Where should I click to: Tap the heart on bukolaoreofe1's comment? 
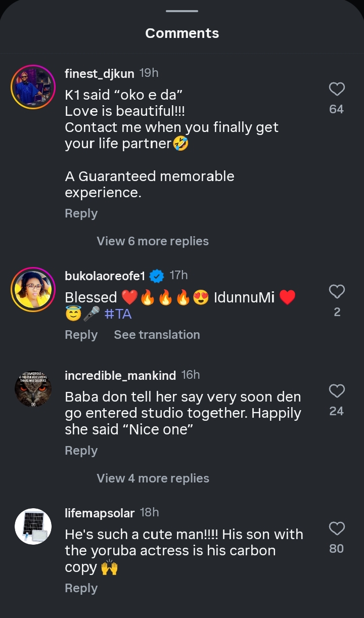pyautogui.click(x=337, y=292)
